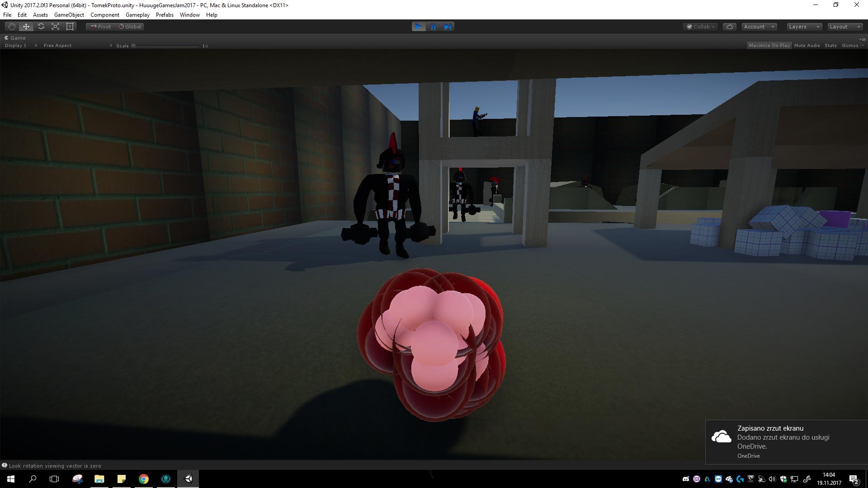Select the Hand tool

[12, 27]
